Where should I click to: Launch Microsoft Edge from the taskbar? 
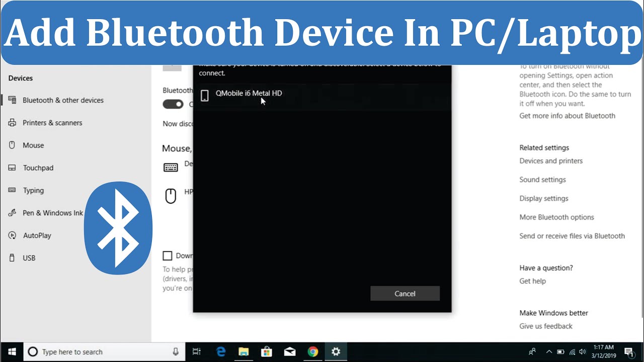click(221, 351)
